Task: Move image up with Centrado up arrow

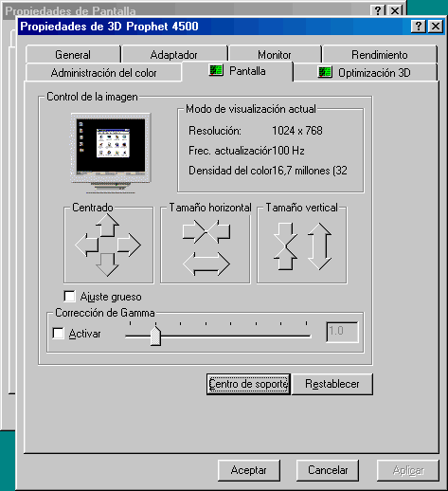Action: (x=107, y=226)
